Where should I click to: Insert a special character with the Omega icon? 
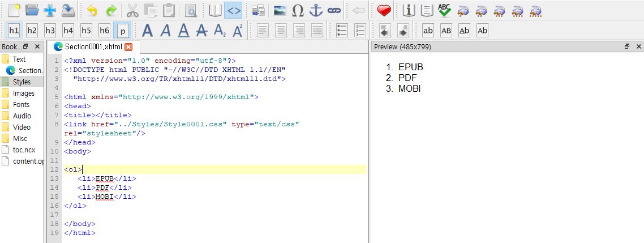point(298,10)
